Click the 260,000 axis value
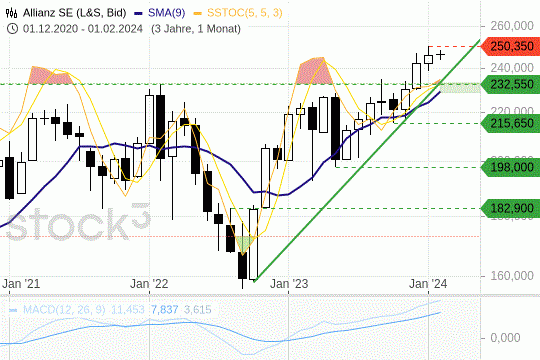 coord(512,26)
